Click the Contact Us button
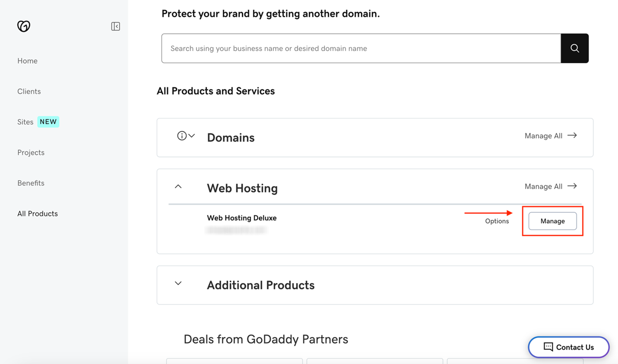The image size is (618, 364). (x=569, y=347)
